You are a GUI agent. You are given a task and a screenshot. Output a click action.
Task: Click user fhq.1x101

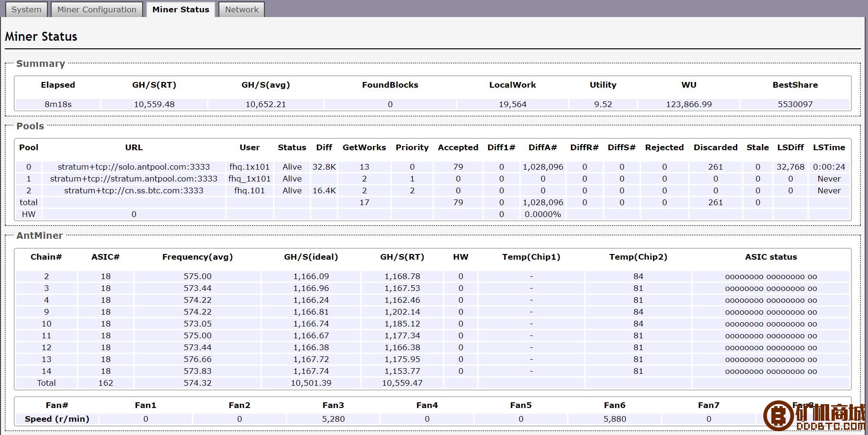point(249,167)
